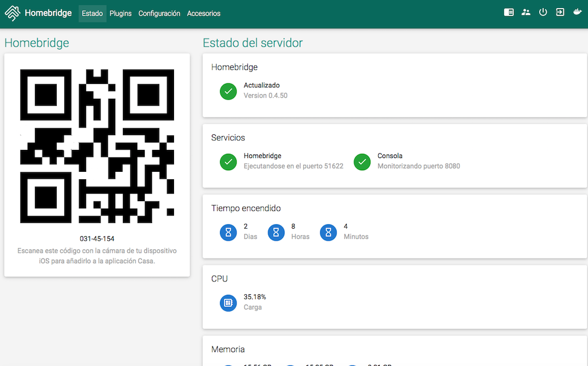Click the Horas hourglass icon
Viewport: 588px width, 366px height.
(276, 233)
